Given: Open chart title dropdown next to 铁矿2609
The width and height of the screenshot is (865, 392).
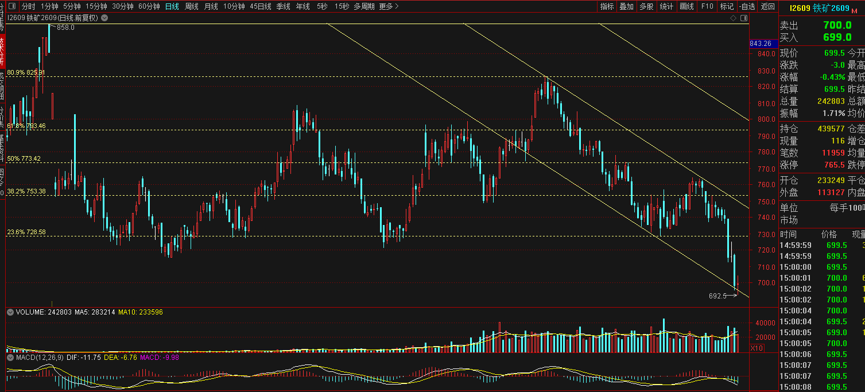Looking at the screenshot, I should tap(103, 18).
